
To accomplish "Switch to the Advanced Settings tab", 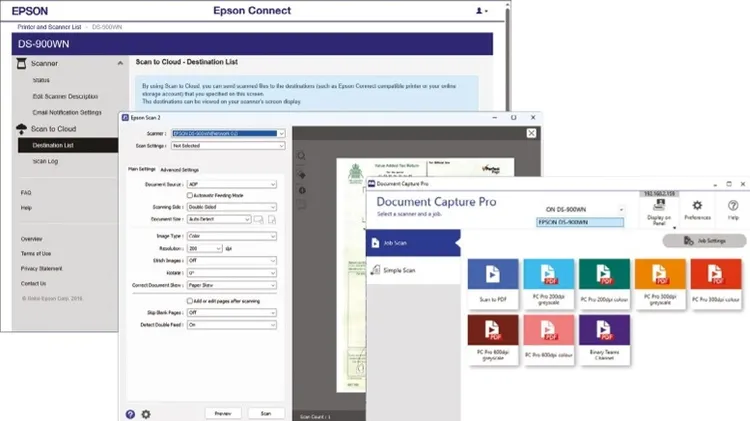I will [x=179, y=169].
